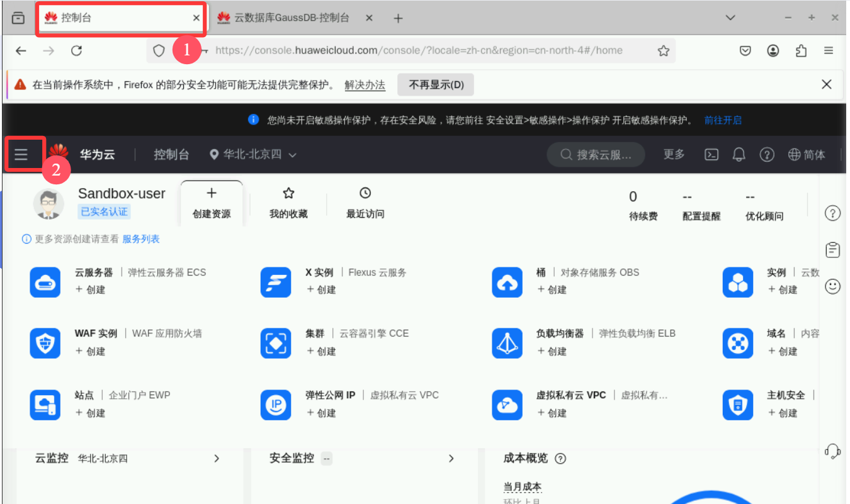The image size is (850, 504).
Task: Click the Flexus X instance icon
Action: pos(276,282)
